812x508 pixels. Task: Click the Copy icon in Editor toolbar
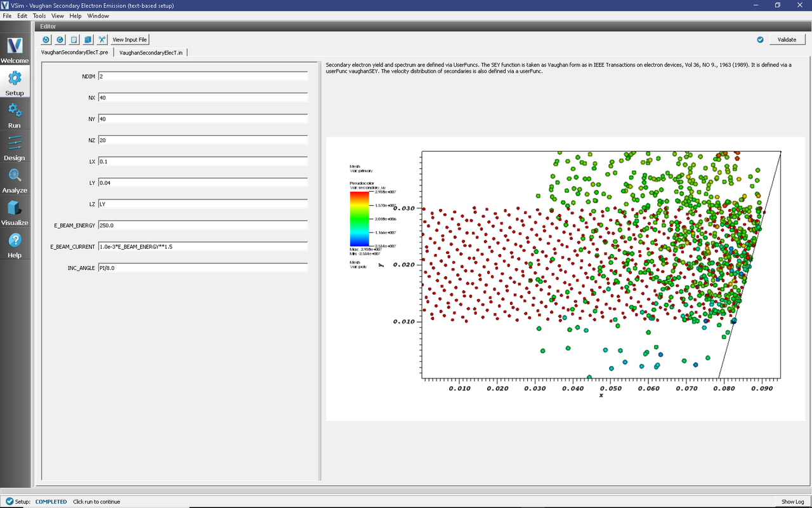(88, 39)
